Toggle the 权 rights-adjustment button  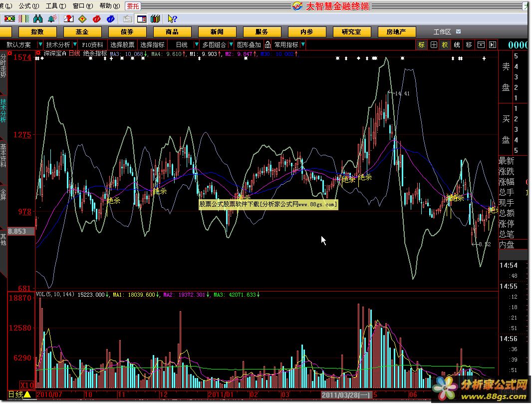pos(445,44)
